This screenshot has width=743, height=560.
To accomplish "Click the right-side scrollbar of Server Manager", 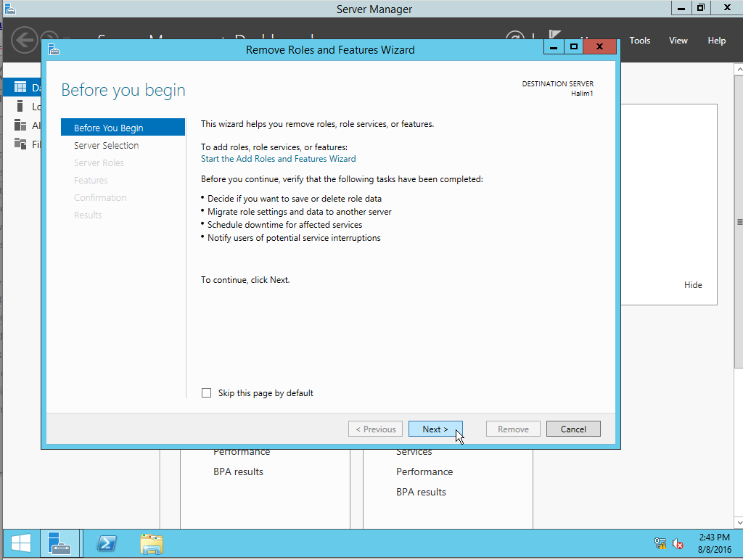I will pos(738,221).
